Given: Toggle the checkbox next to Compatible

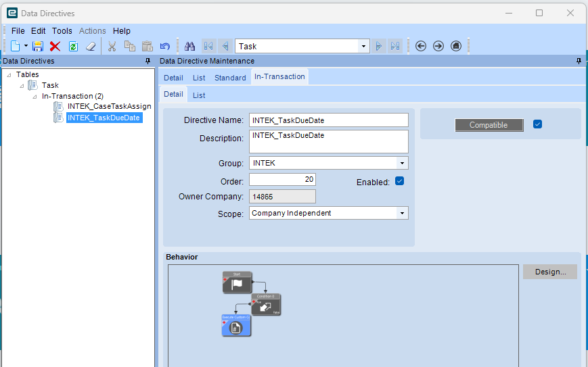Looking at the screenshot, I should (537, 124).
